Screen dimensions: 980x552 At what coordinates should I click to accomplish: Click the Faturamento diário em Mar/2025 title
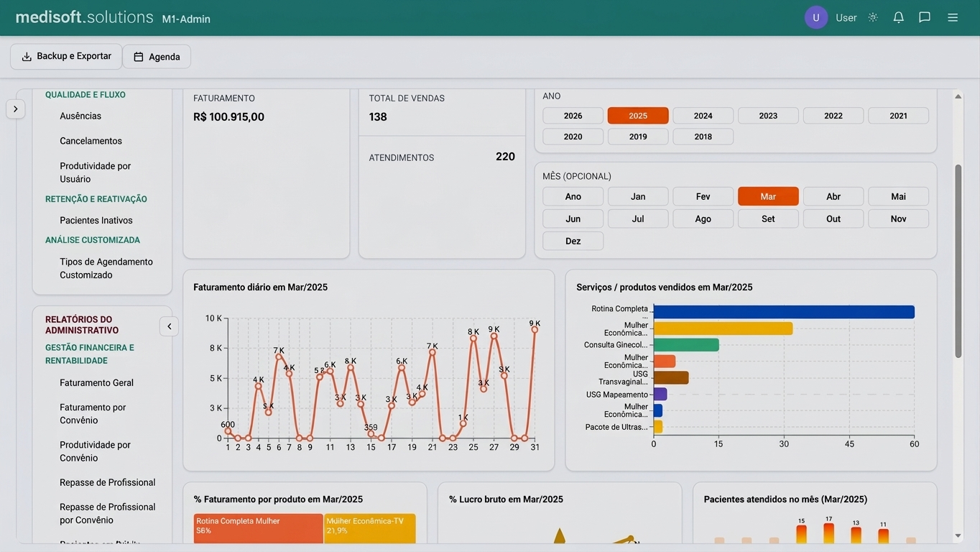coord(261,287)
